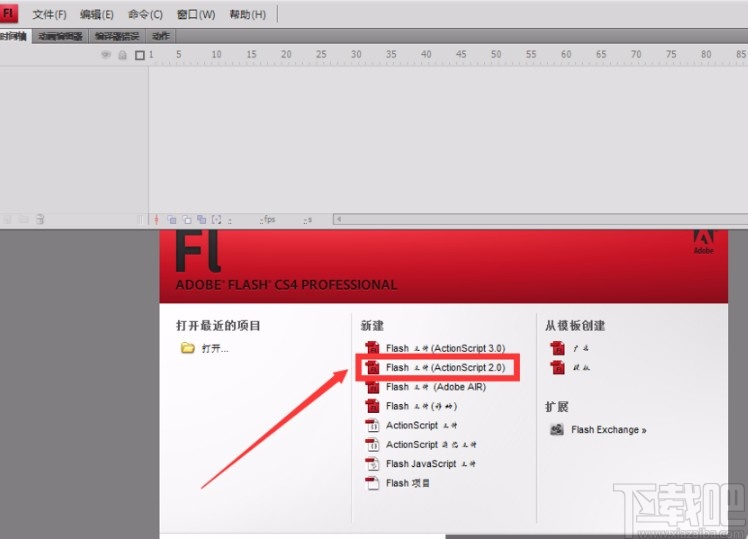Toggle show/hide all layers eye icon
This screenshot has height=539, width=748.
pyautogui.click(x=106, y=55)
